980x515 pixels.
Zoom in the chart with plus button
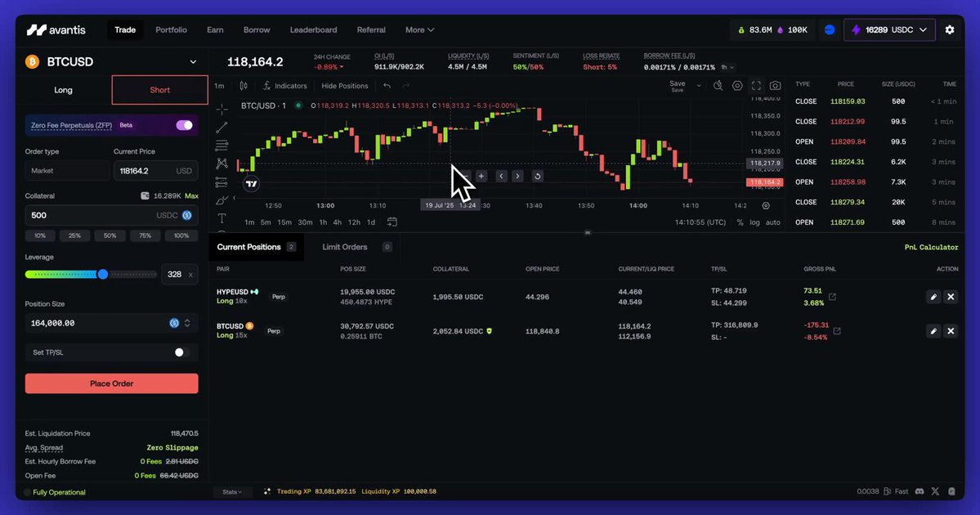[x=481, y=177]
